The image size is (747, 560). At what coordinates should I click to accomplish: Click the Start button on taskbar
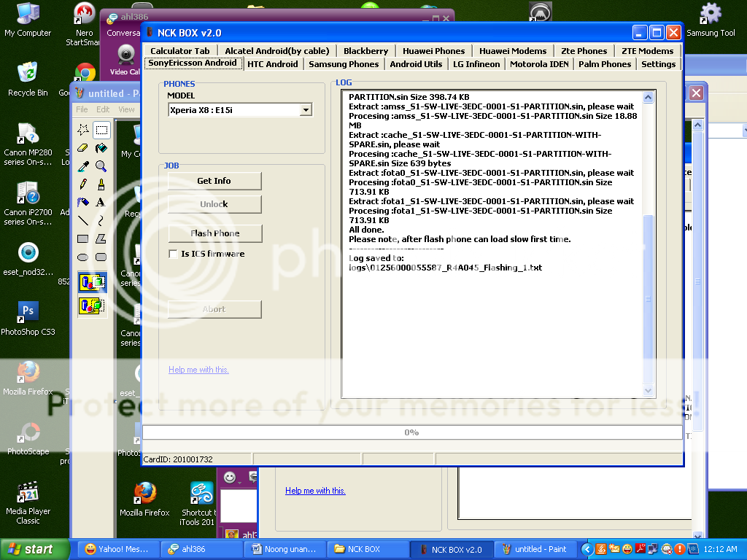click(29, 549)
